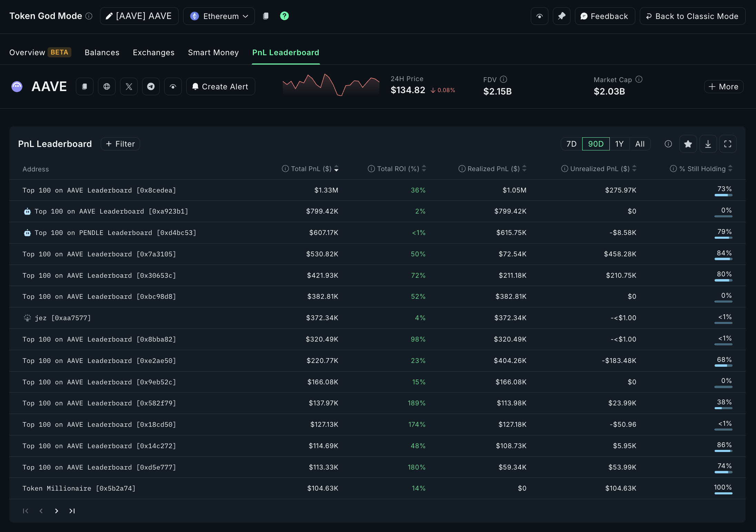Select the 7D timeframe
This screenshot has height=532, width=756.
click(571, 144)
